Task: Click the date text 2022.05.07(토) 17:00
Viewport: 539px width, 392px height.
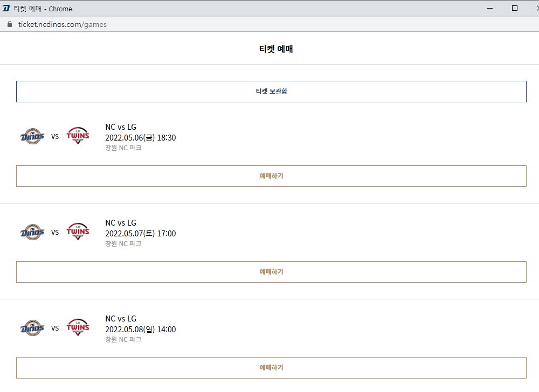Action: click(141, 233)
